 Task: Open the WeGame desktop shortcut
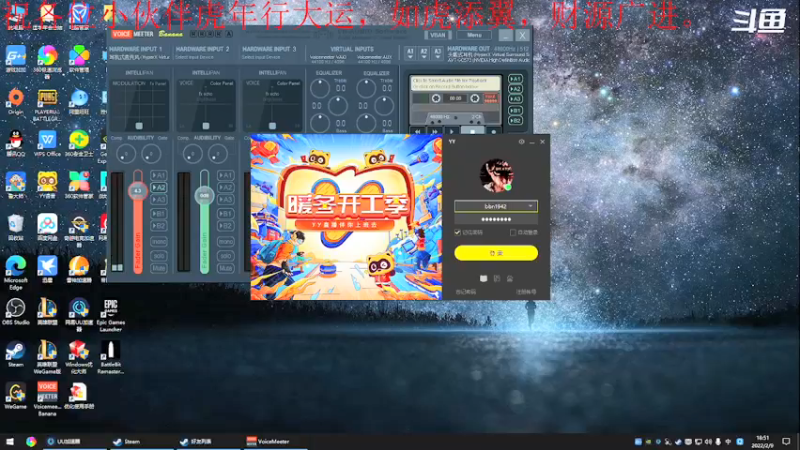pos(16,396)
